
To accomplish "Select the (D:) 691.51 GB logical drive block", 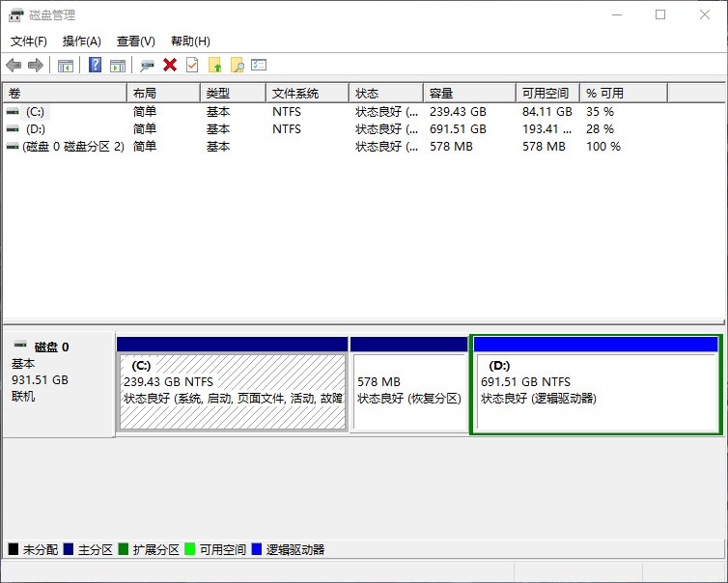I will [596, 384].
